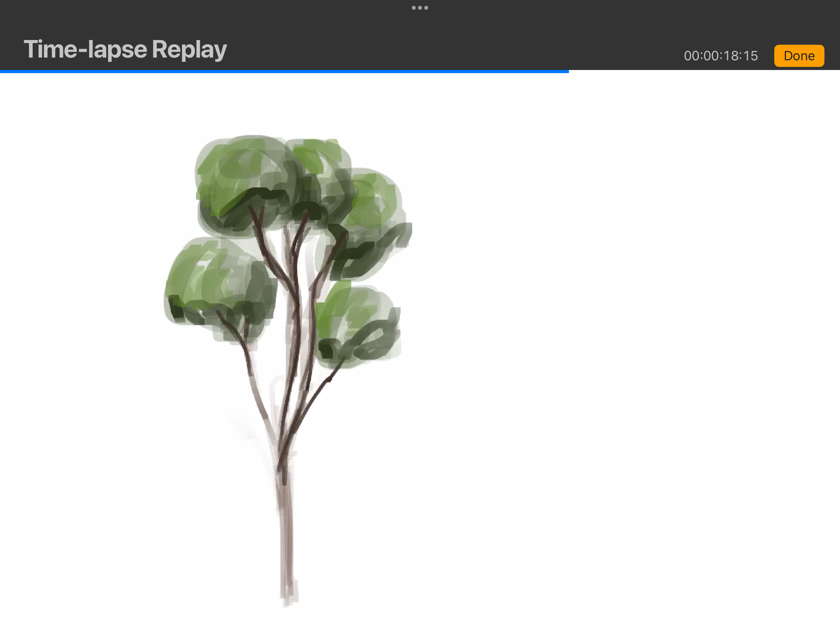Click the 00:00:18:15 timecode readout
This screenshot has width=840, height=630.
721,56
